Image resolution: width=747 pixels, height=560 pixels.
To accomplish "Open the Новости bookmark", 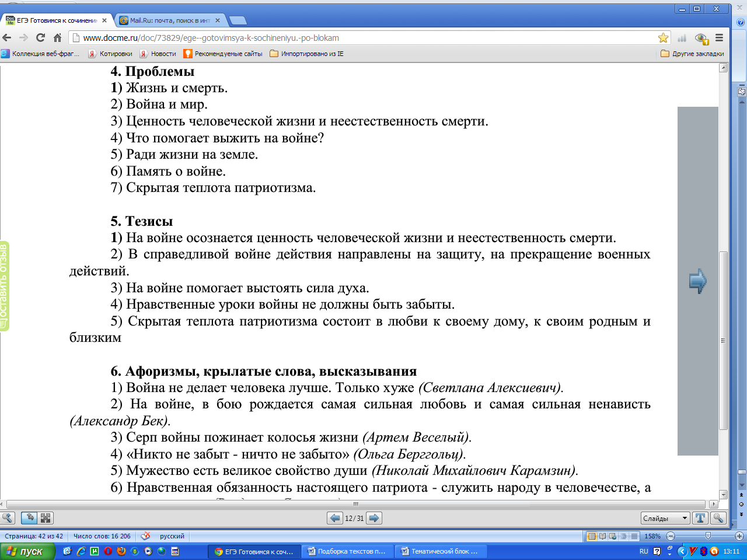I will pos(158,54).
